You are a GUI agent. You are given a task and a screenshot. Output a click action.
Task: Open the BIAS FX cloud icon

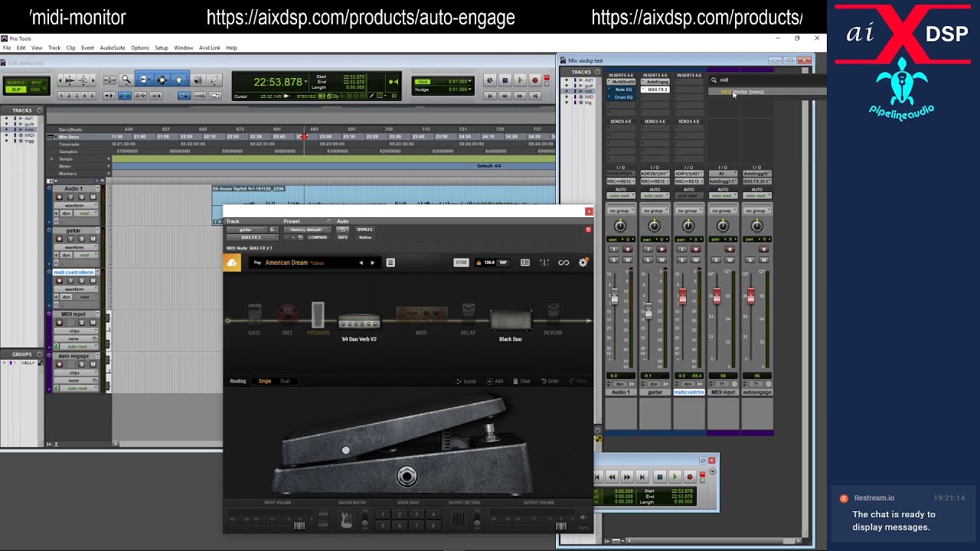(x=232, y=262)
